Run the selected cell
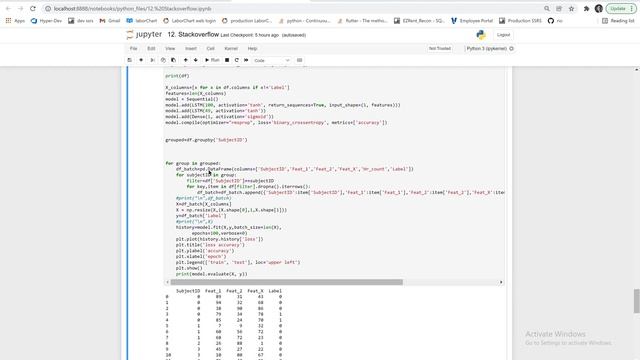Viewport: 640px width, 360px height. click(x=212, y=60)
